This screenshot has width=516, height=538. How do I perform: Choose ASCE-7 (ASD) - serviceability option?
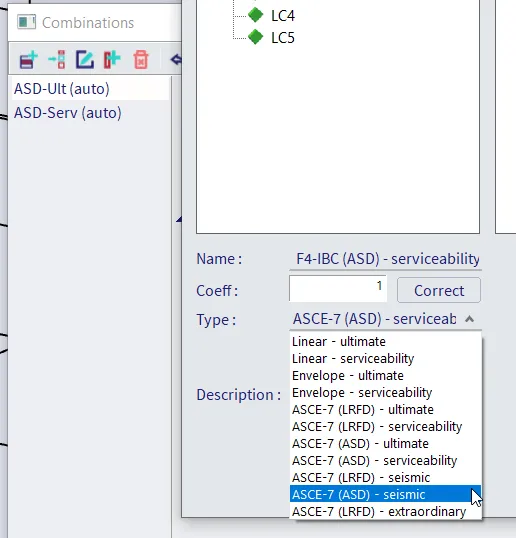386,460
